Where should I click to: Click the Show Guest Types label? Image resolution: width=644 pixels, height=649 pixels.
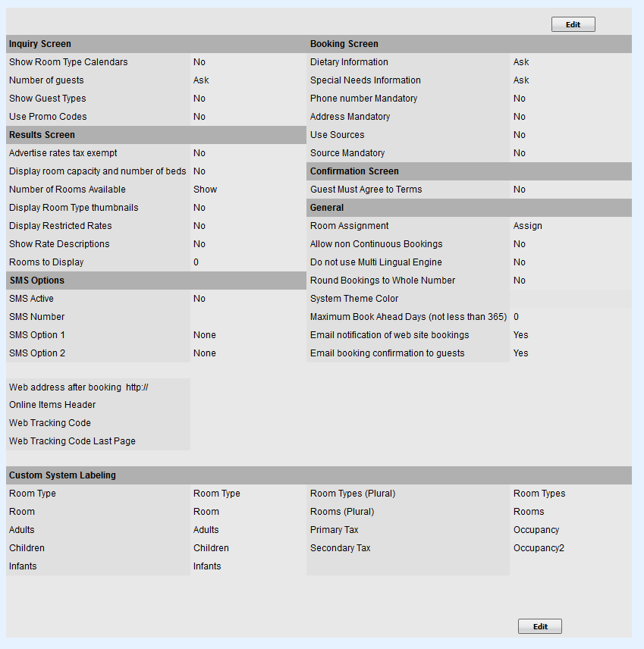click(x=48, y=99)
